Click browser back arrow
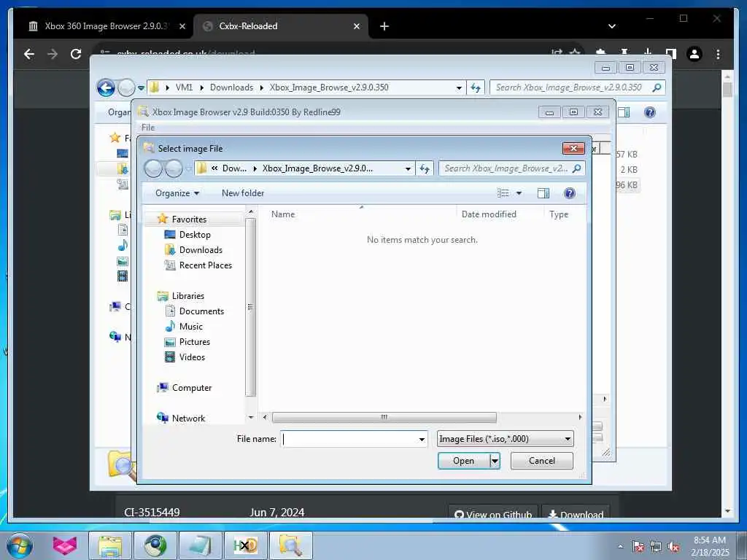 pos(29,54)
